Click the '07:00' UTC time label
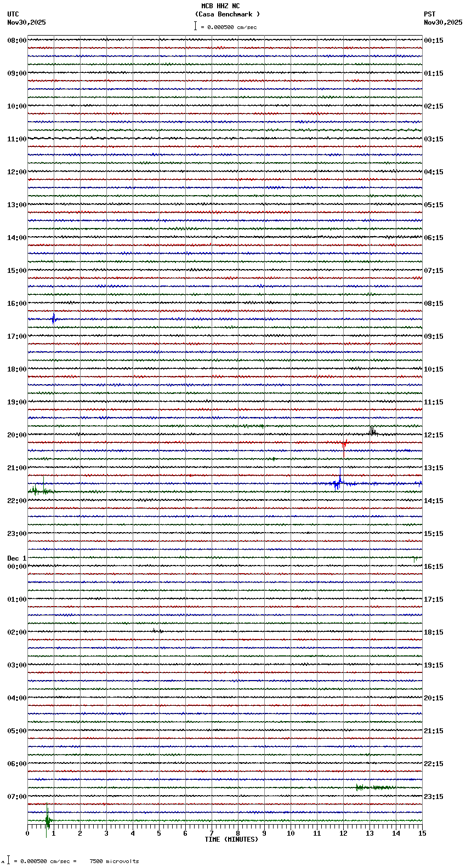The height and width of the screenshot is (868, 466). click(x=16, y=797)
